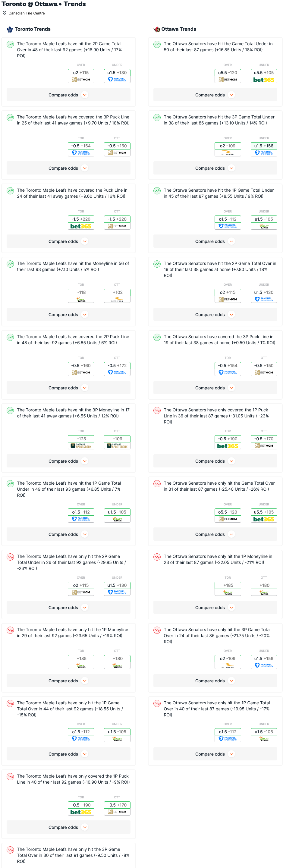The width and height of the screenshot is (283, 868).
Task: Click the Ottawa Senators logo icon
Action: tap(157, 29)
